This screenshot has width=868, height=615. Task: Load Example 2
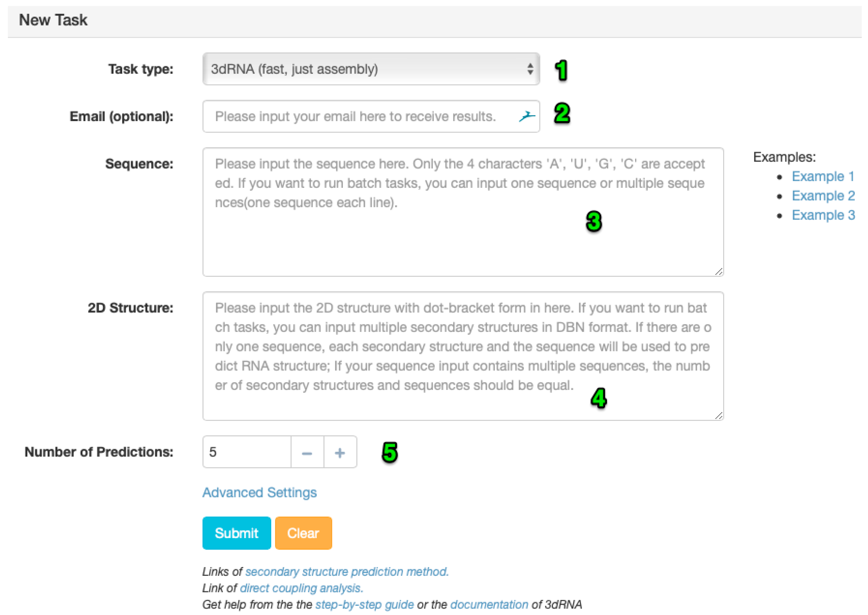click(x=823, y=196)
